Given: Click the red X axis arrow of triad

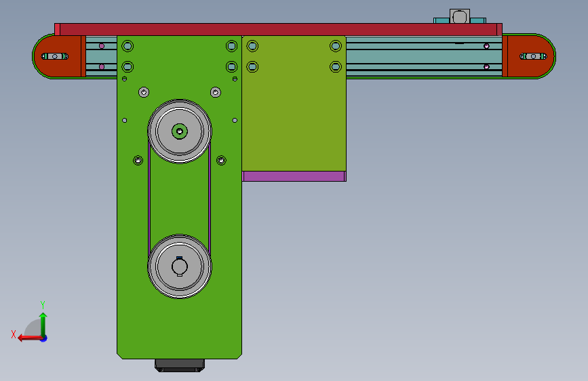Looking at the screenshot, I should click(x=31, y=338).
